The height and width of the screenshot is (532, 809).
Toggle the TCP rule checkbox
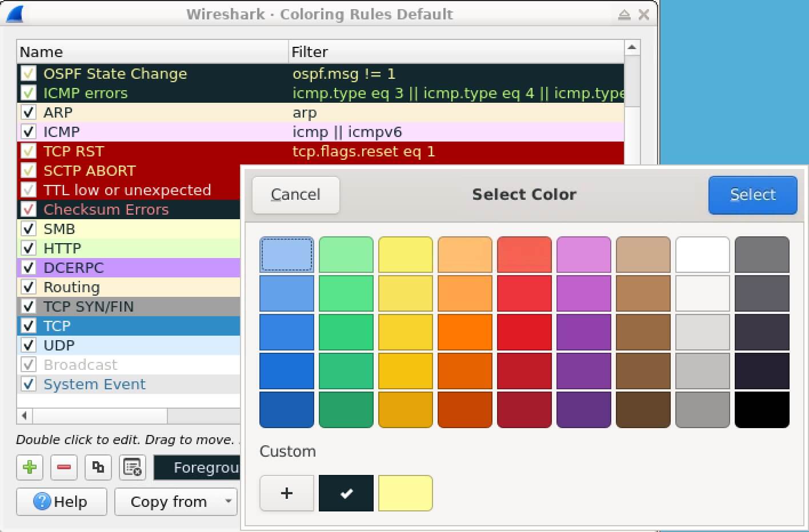29,326
